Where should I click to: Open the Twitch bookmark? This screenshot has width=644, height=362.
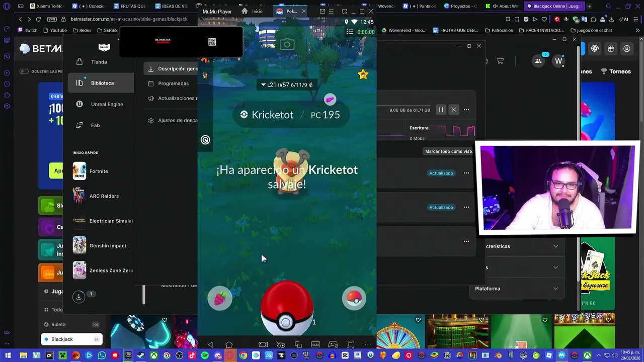pos(28,30)
